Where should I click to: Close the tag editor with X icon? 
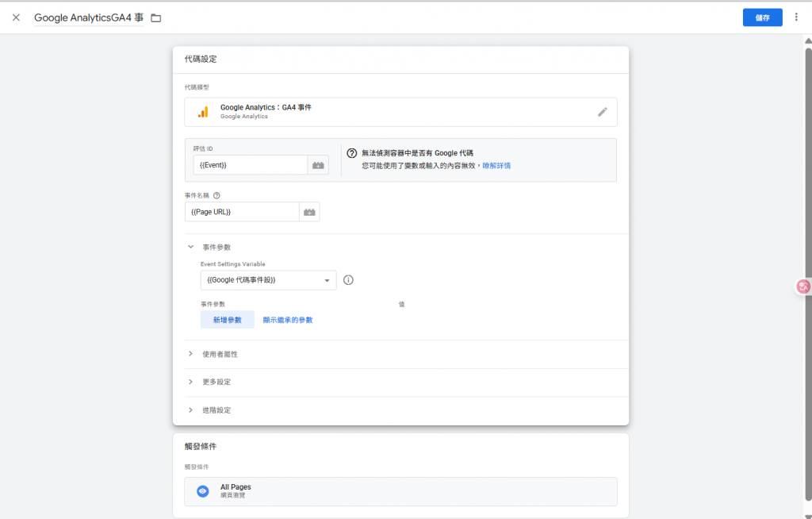(16, 17)
